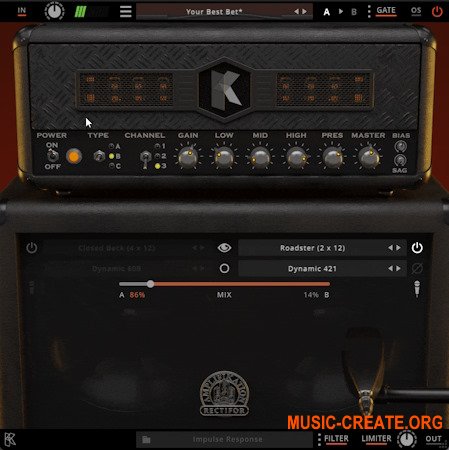Image resolution: width=449 pixels, height=450 pixels.
Task: Adjust the output level knob
Action: click(x=407, y=439)
